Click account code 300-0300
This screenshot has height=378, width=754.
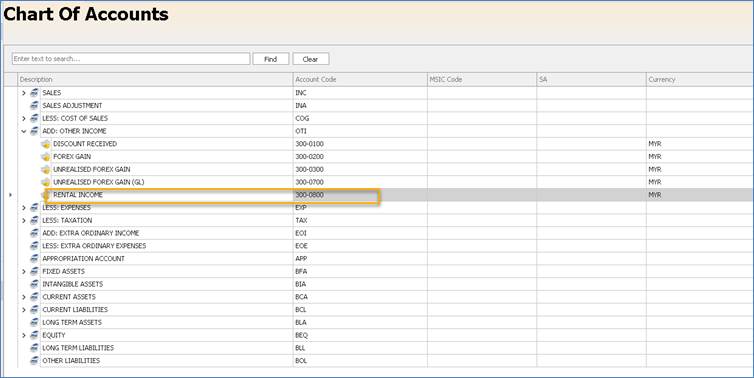pyautogui.click(x=309, y=169)
